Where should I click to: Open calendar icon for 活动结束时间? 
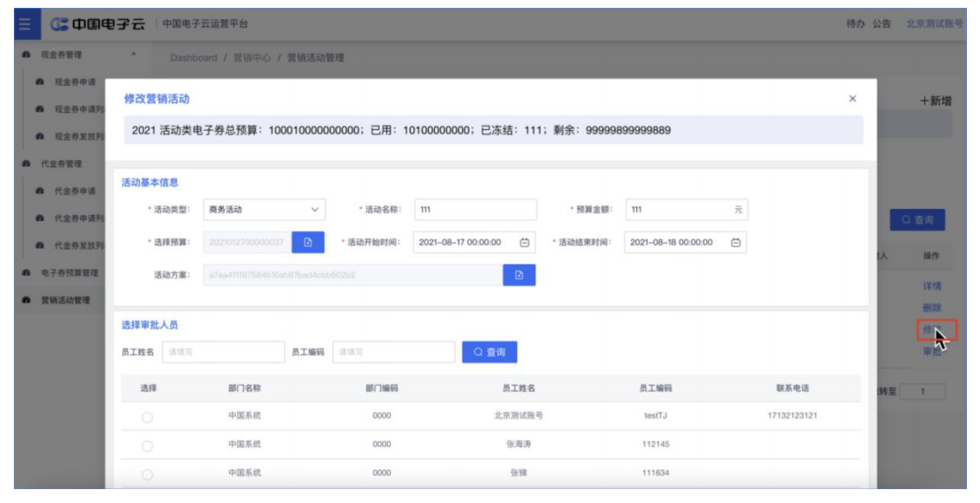[x=735, y=242]
